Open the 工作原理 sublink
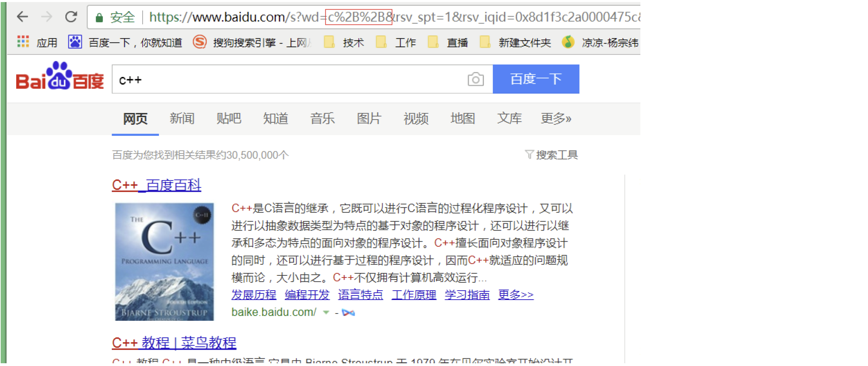 414,295
